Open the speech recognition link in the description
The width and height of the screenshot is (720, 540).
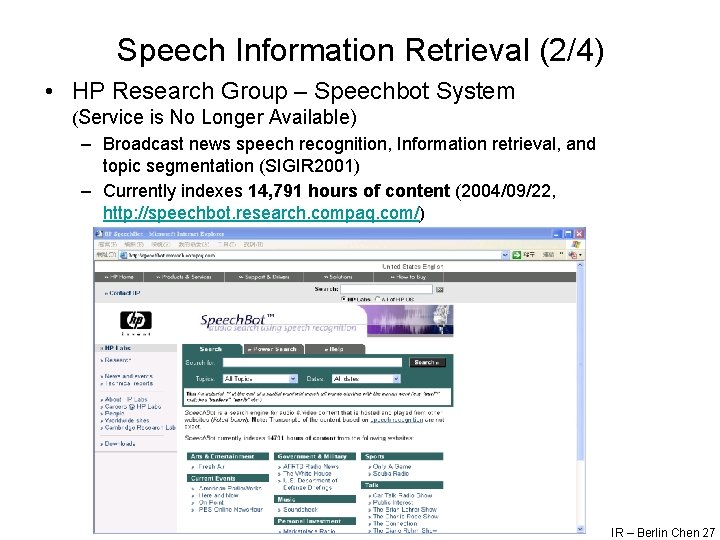(396, 420)
